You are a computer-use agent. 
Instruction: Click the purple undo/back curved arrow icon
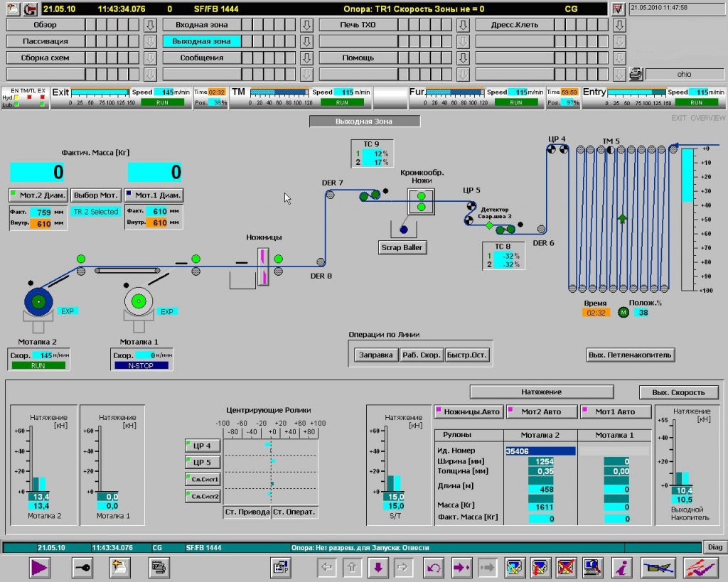click(433, 567)
